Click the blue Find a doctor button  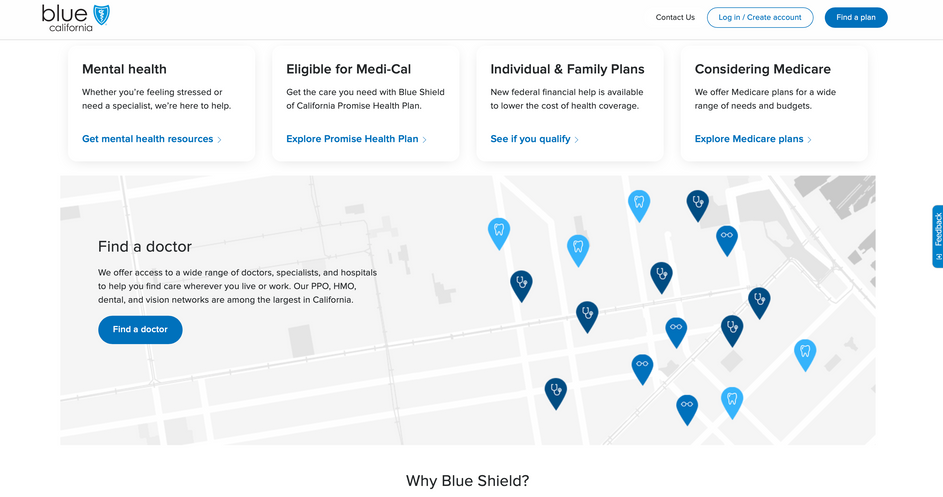pyautogui.click(x=140, y=330)
